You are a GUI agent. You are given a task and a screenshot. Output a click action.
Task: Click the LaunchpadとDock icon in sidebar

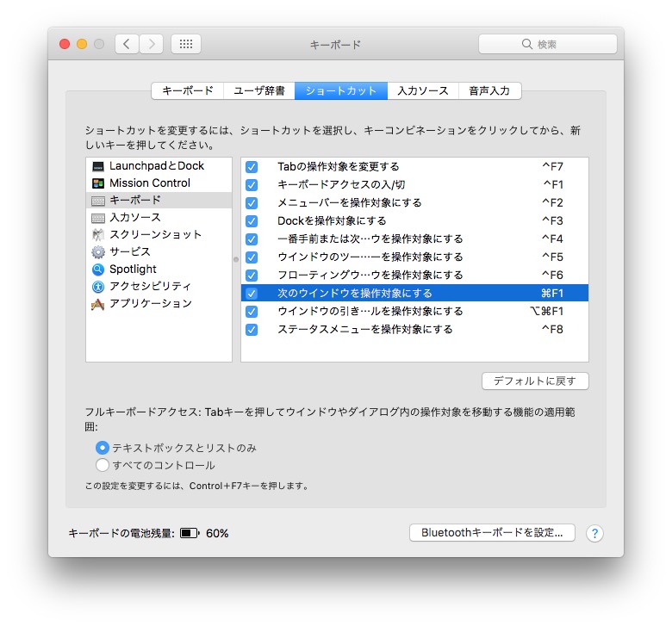click(98, 166)
